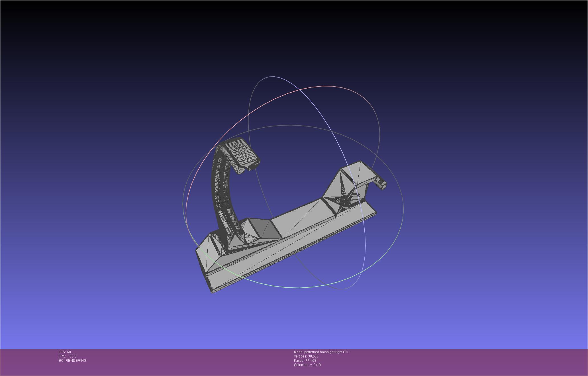Click the mesh filename label in status area
Viewport: 588px width, 376px height.
(321, 352)
